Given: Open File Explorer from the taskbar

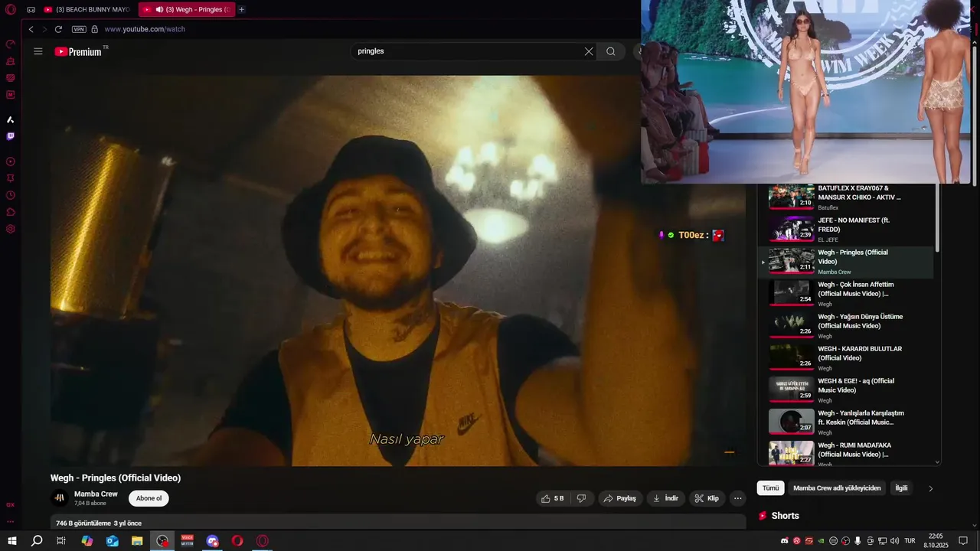Looking at the screenshot, I should [137, 540].
